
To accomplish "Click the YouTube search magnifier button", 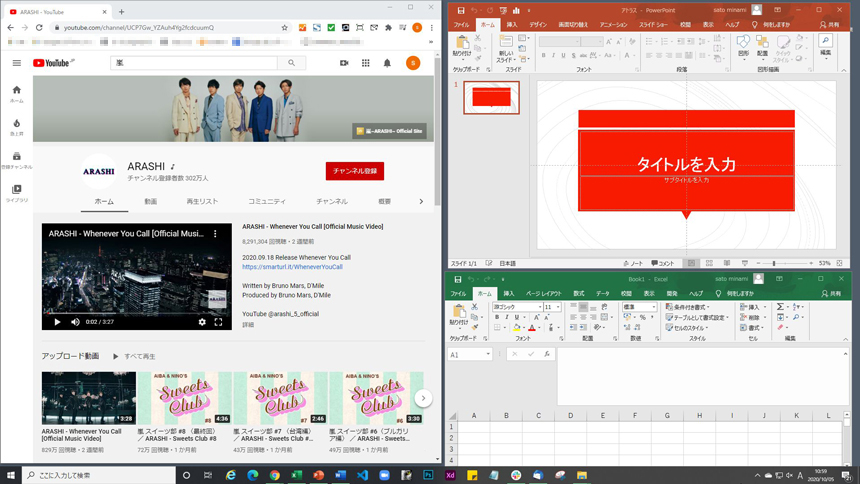I will point(291,63).
